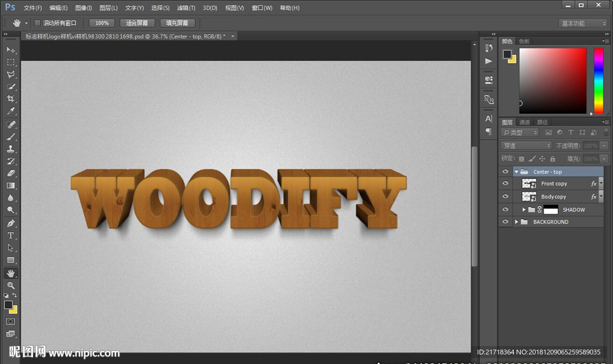
Task: Hide the Center - top group
Action: tap(505, 172)
